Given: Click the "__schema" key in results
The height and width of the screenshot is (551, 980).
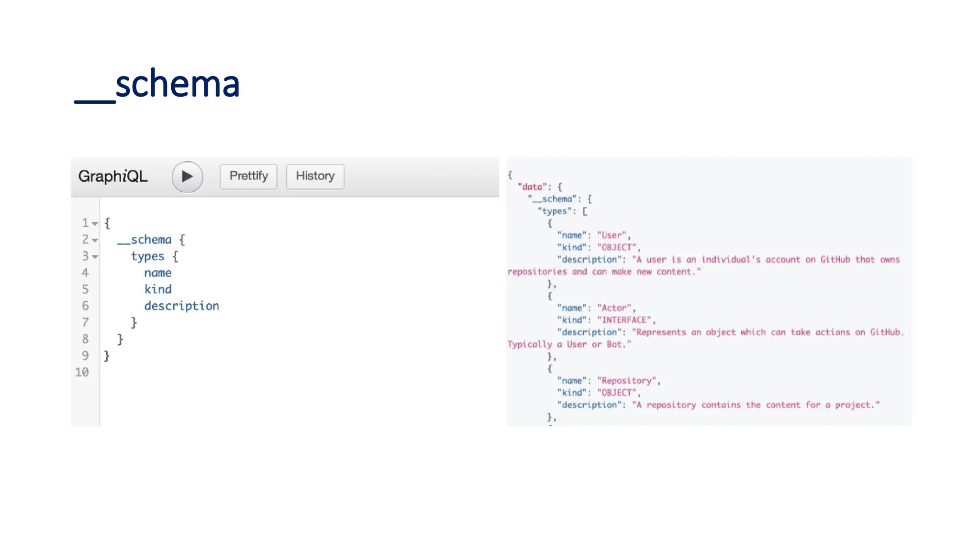Looking at the screenshot, I should [x=552, y=199].
